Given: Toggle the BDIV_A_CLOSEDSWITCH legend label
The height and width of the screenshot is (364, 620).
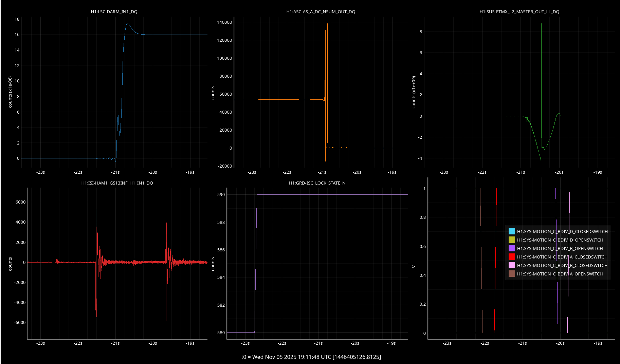Looking at the screenshot, I should (562, 257).
